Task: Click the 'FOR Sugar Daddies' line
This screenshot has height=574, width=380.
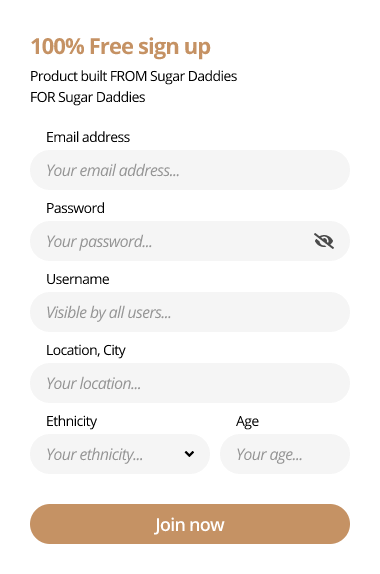Action: click(x=87, y=97)
